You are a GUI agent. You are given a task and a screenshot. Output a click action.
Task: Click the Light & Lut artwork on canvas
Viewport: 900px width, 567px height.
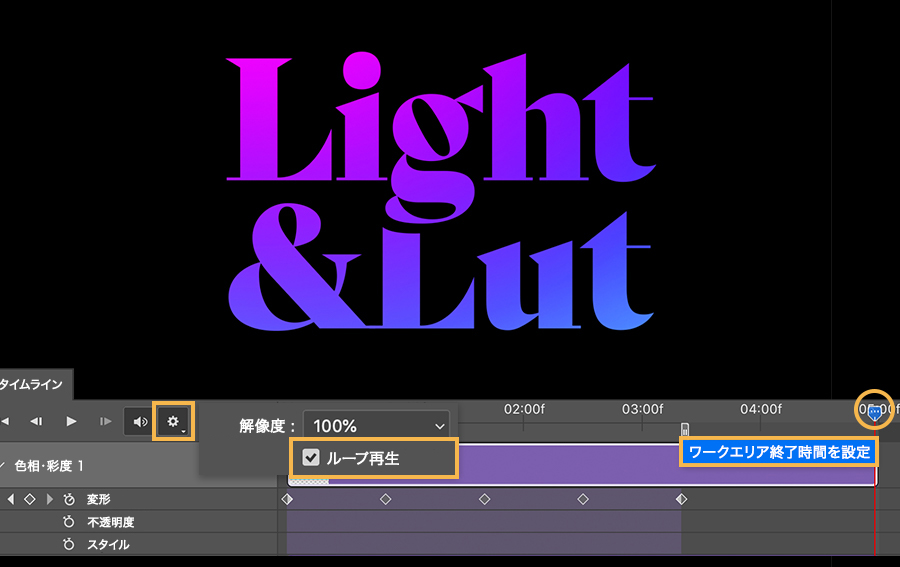point(441,192)
